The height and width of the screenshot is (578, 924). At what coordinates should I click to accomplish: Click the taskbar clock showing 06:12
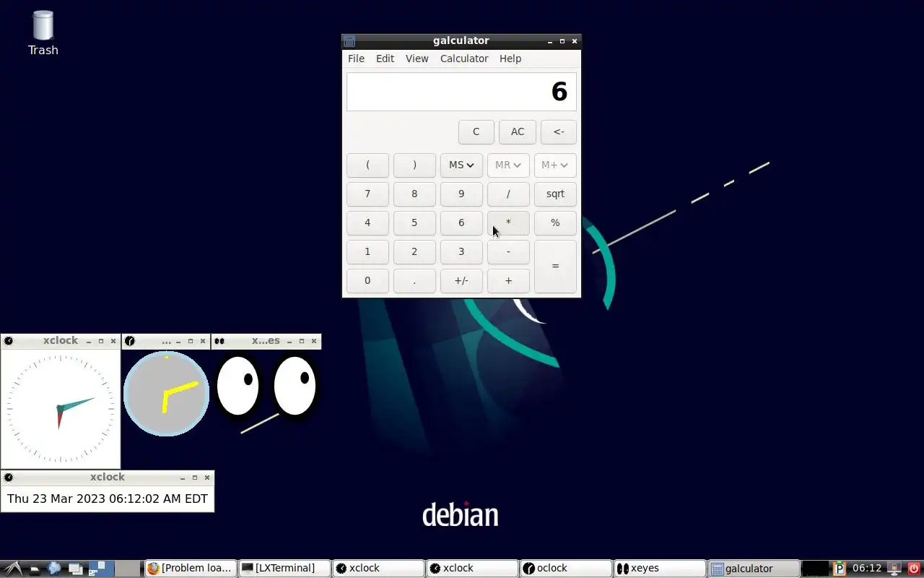pyautogui.click(x=867, y=569)
